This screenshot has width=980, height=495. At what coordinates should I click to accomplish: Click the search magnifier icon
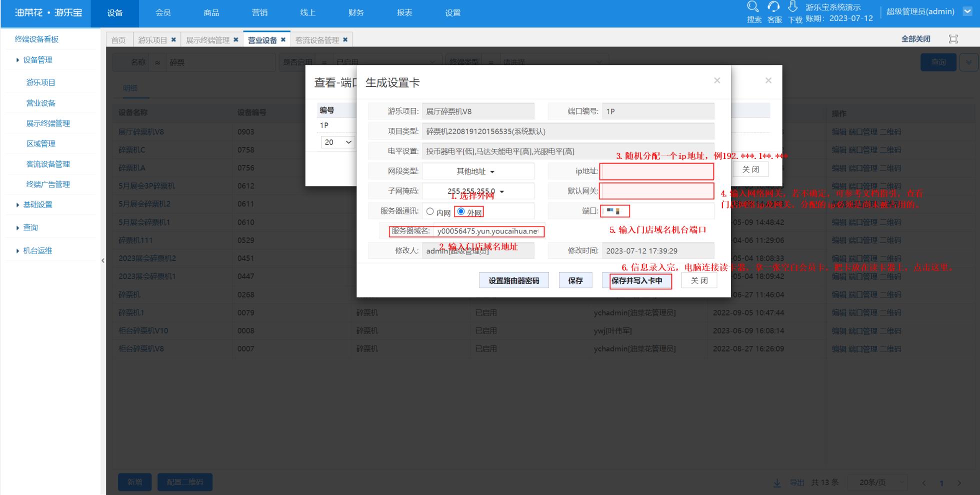pyautogui.click(x=752, y=7)
